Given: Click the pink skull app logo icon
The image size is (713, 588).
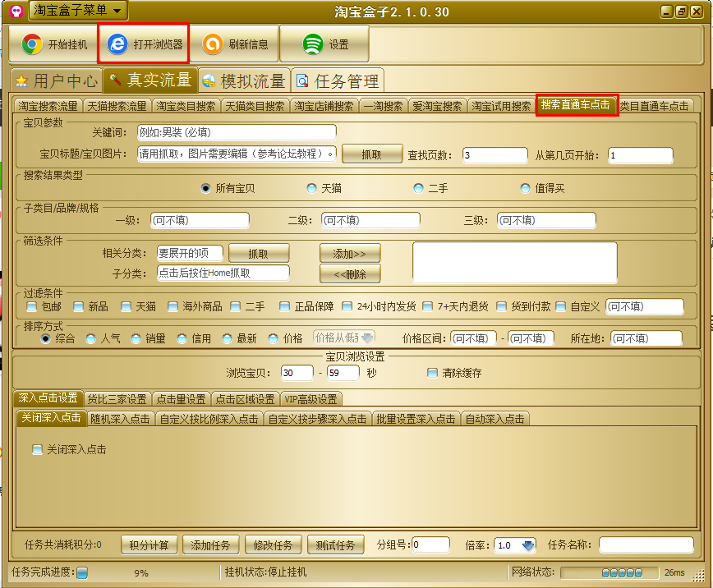Looking at the screenshot, I should click(x=16, y=11).
